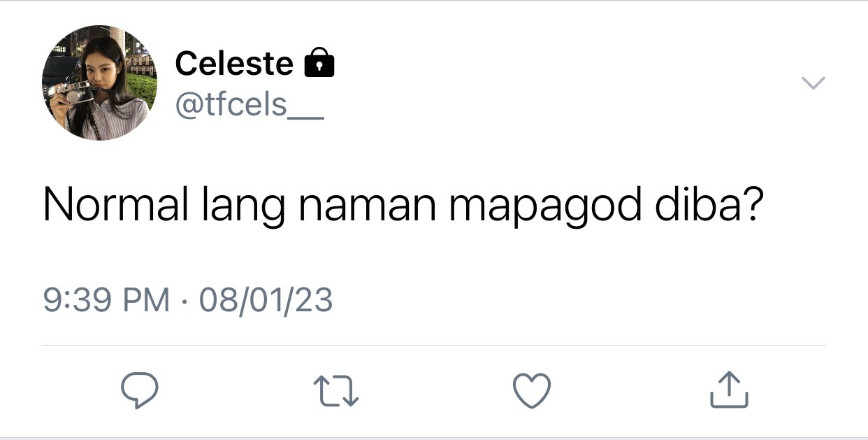Click the 08/01/23 date
This screenshot has height=440, width=868.
pos(266,301)
